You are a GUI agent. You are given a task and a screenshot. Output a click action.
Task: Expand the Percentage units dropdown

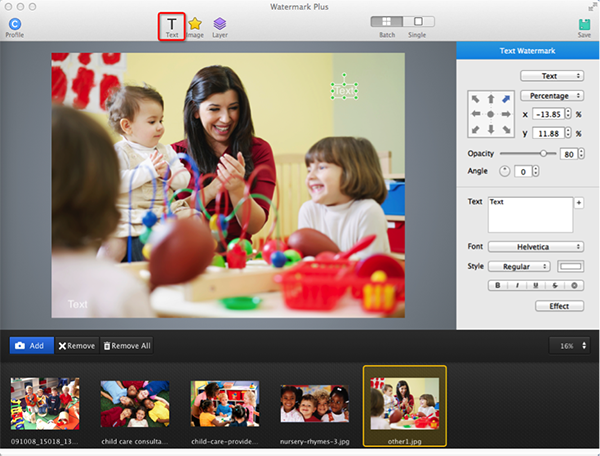click(550, 96)
